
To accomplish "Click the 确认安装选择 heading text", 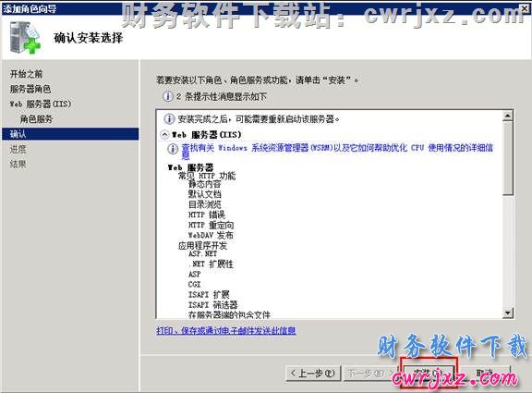I will 89,37.
